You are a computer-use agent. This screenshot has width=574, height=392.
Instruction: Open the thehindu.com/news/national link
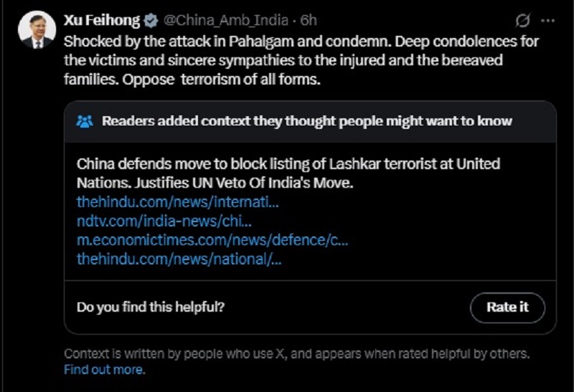point(179,259)
